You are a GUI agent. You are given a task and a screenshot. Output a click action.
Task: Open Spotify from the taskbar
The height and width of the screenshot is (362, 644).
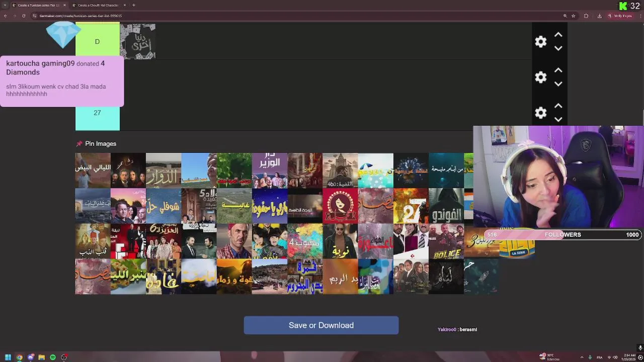[x=53, y=357]
